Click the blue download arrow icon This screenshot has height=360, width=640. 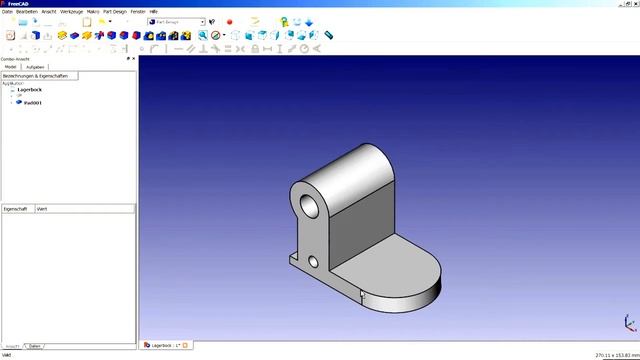point(309,22)
